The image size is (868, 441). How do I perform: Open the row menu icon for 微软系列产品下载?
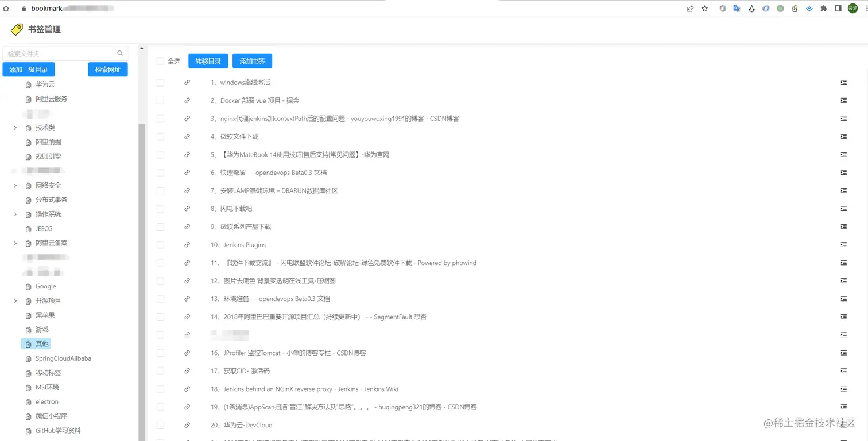click(843, 227)
